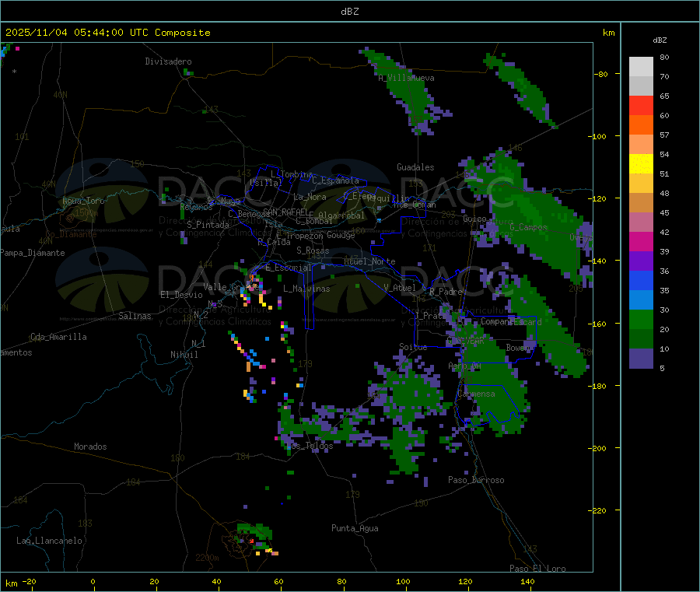The width and height of the screenshot is (700, 592).
Task: Click the Carmensa place label
Action: click(476, 394)
